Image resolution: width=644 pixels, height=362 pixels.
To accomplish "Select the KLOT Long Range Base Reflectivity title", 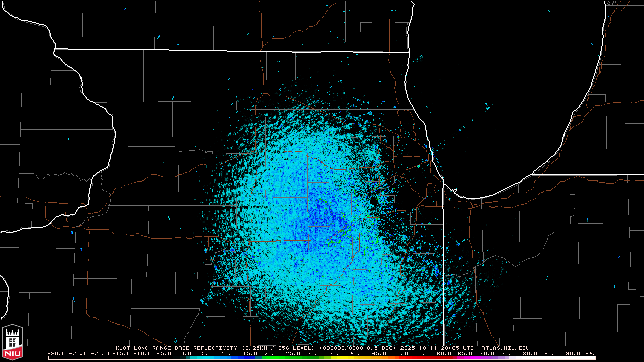I will click(x=177, y=348).
